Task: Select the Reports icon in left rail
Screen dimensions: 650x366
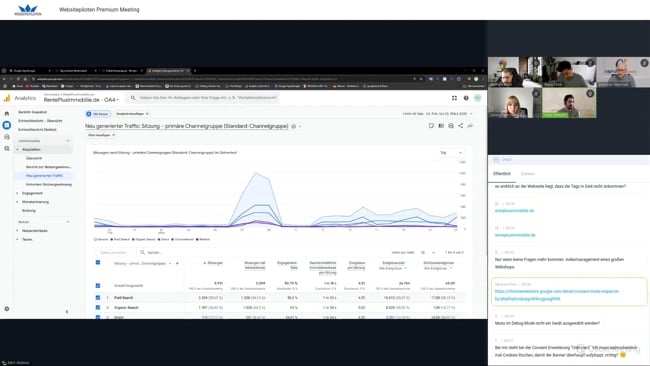Action: (x=7, y=125)
